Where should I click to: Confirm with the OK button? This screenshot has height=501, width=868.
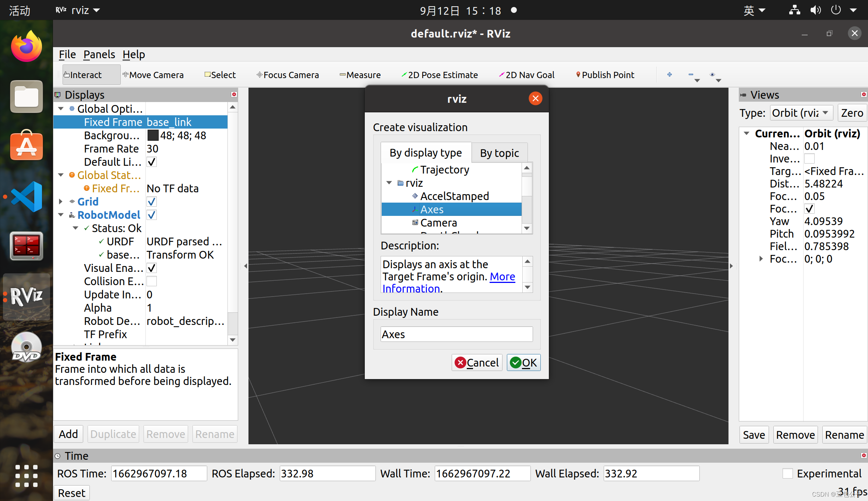click(523, 362)
